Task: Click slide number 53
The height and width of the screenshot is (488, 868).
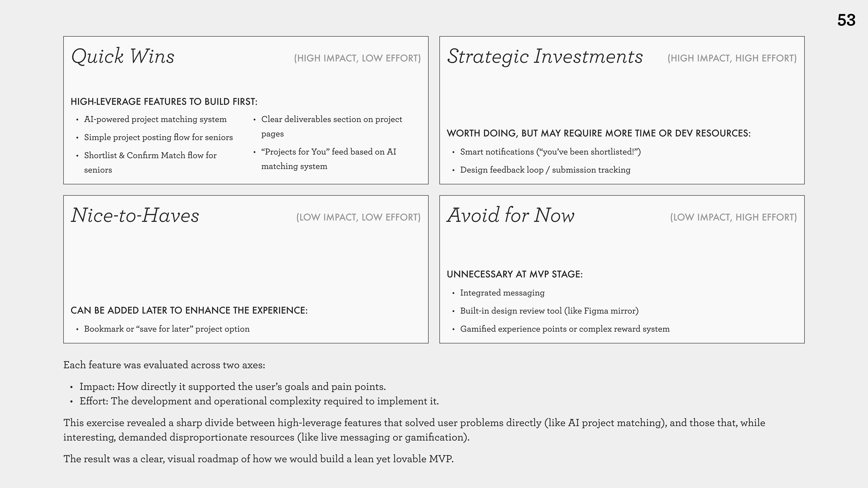Action: pos(846,20)
